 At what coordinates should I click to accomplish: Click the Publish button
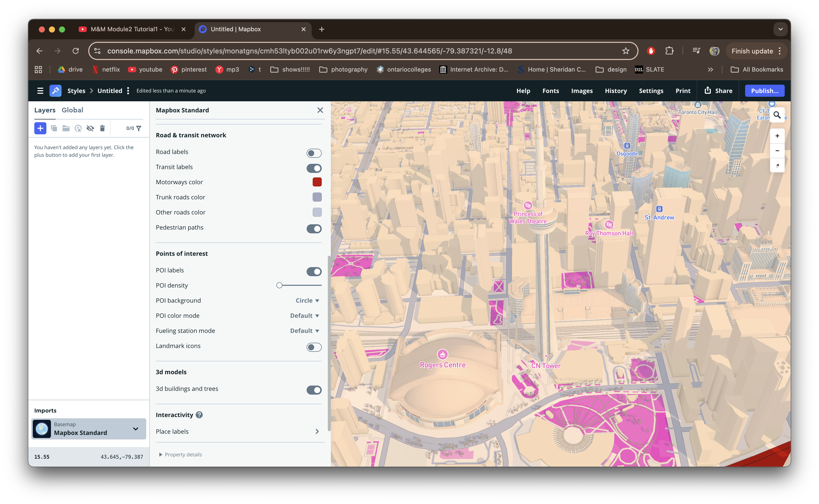tap(764, 90)
